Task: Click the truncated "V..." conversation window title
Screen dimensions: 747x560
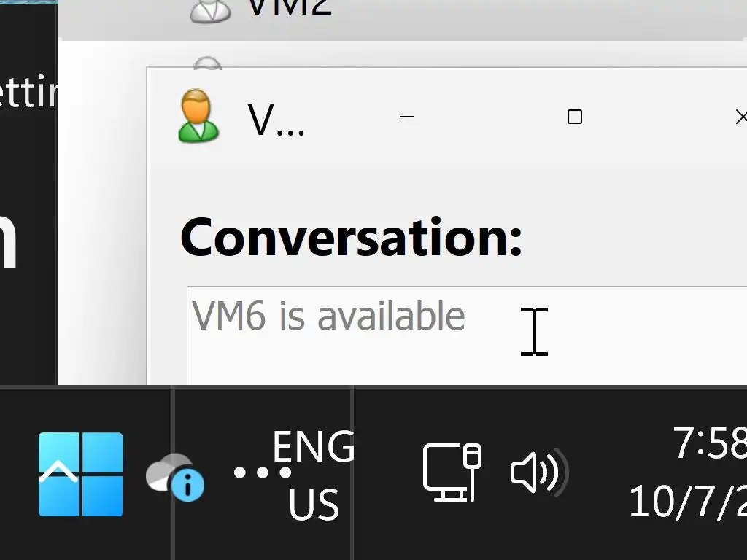Action: (x=276, y=121)
